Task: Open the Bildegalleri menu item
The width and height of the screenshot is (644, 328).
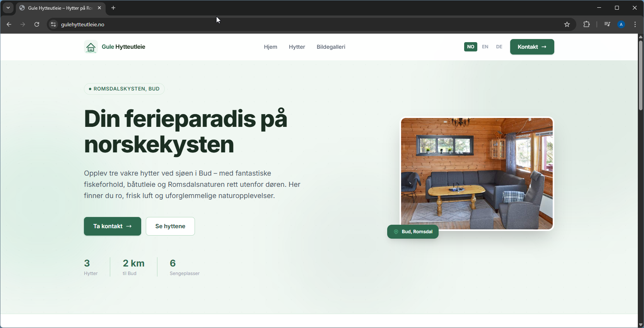Action: (x=331, y=47)
